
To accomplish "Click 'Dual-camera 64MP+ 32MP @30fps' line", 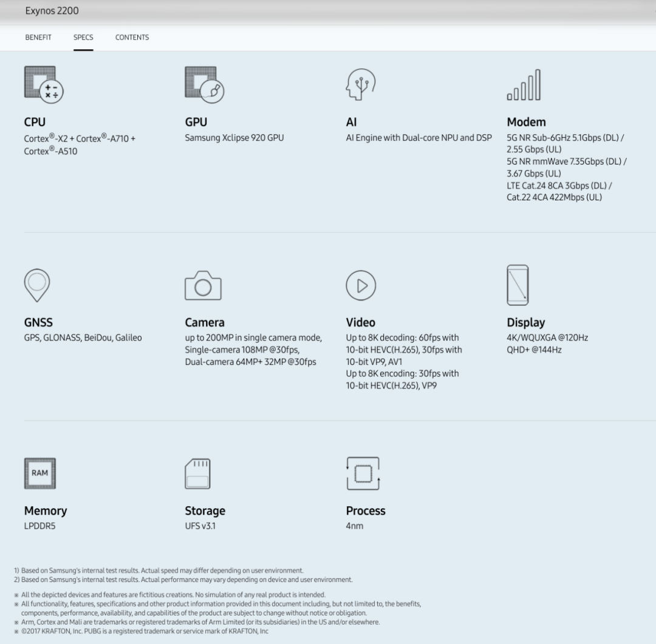I will coord(251,362).
